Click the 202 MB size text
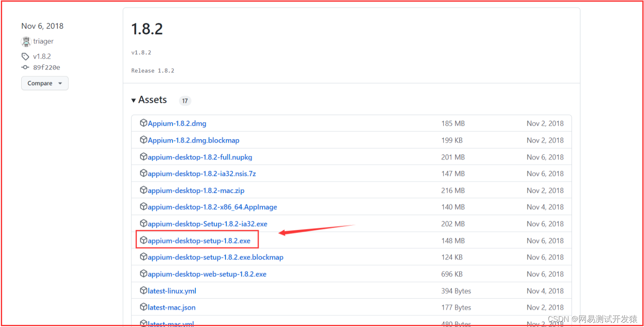 tap(453, 224)
